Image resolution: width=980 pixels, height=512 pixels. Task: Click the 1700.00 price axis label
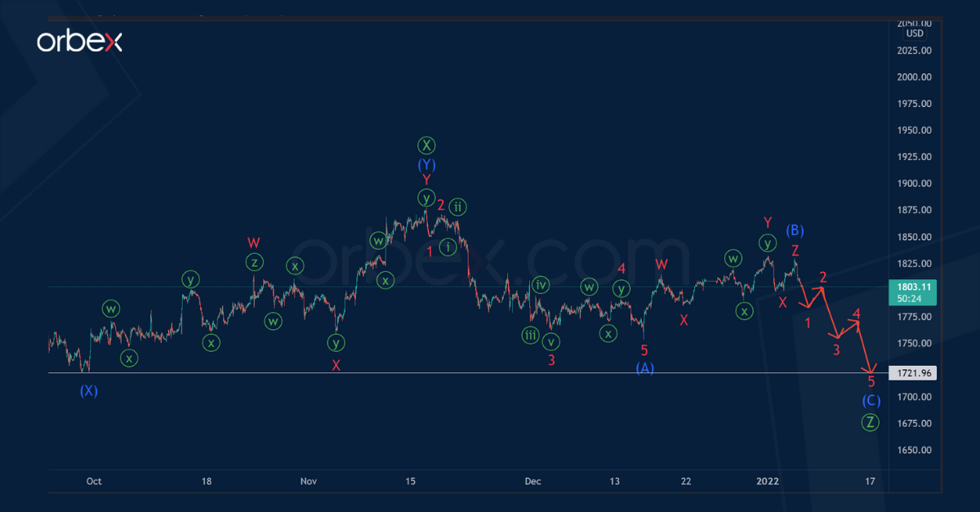tap(915, 397)
